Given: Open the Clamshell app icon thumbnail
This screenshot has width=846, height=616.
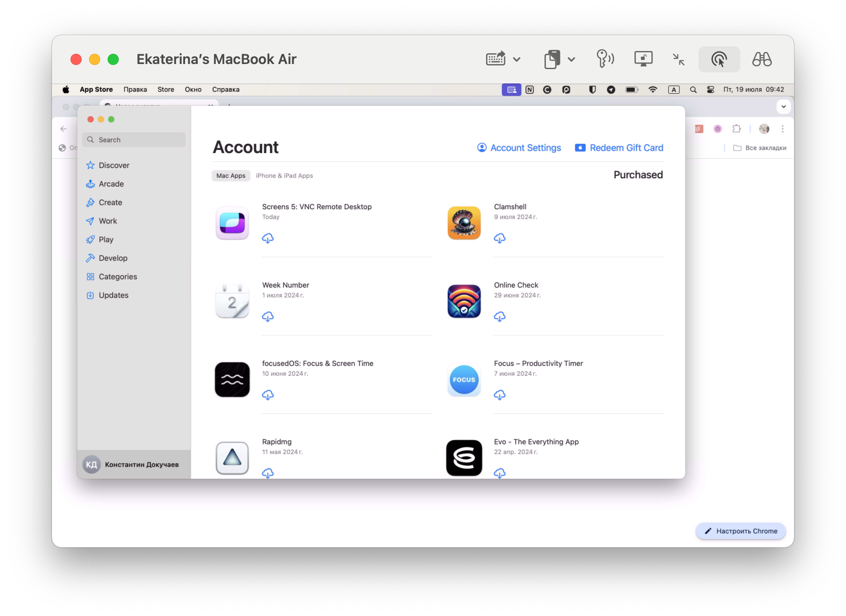Looking at the screenshot, I should point(464,223).
